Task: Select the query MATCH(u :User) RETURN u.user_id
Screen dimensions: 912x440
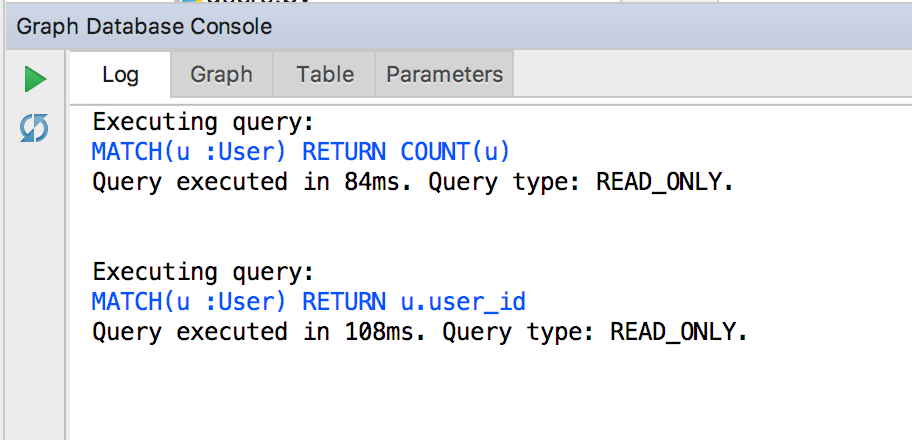Action: pos(309,302)
